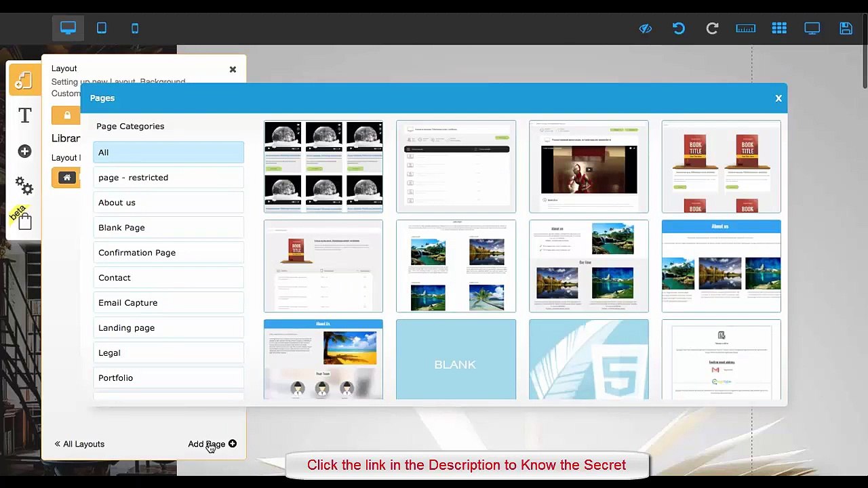Choose the email confirmation page template
The width and height of the screenshot is (868, 488).
click(722, 359)
